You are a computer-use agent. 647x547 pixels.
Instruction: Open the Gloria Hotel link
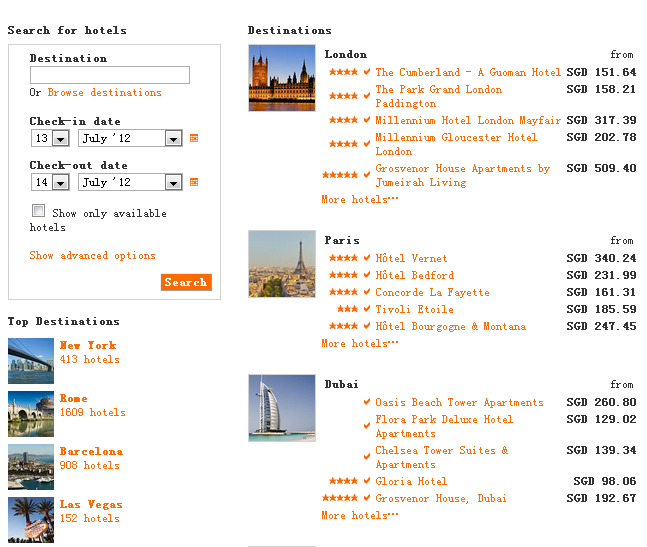click(411, 481)
